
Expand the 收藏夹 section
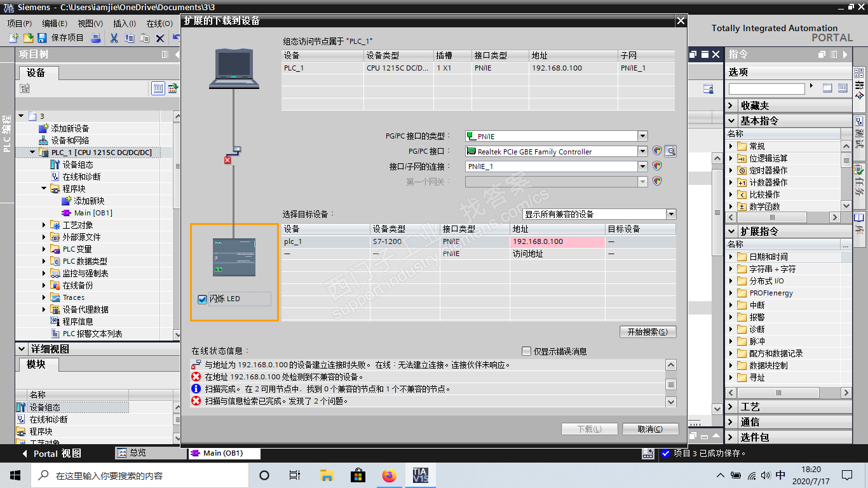tap(732, 106)
